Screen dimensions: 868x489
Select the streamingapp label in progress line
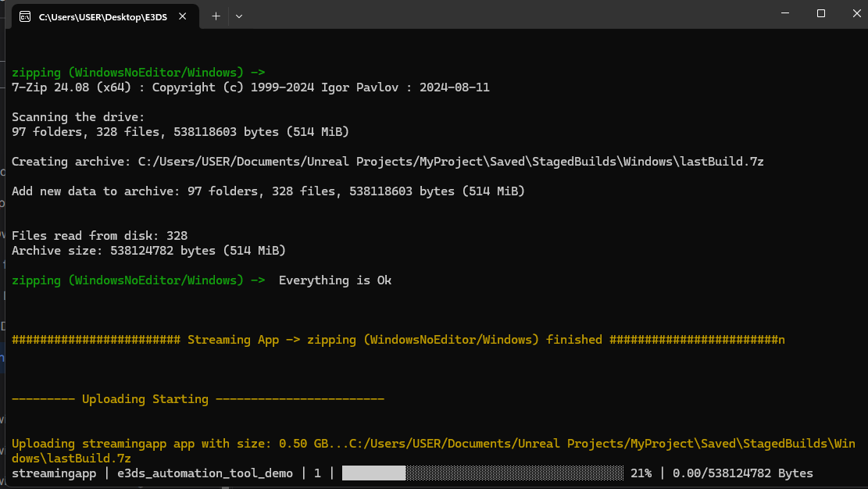click(x=54, y=473)
